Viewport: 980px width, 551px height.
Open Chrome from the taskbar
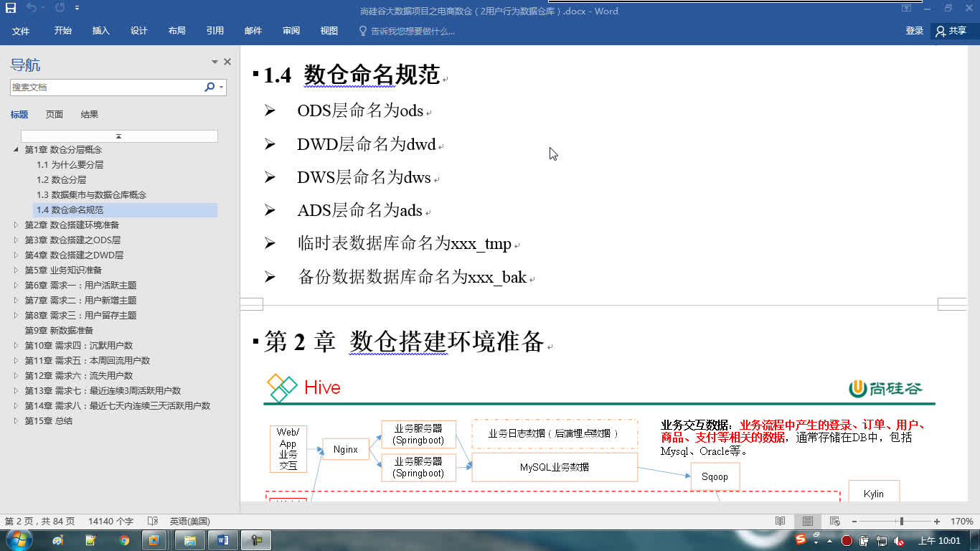[x=124, y=540]
